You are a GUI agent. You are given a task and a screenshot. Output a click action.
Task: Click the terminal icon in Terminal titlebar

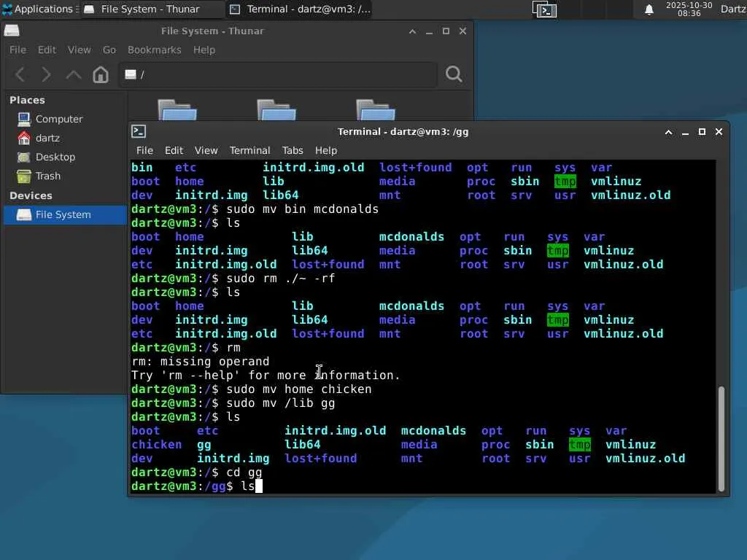(x=139, y=131)
